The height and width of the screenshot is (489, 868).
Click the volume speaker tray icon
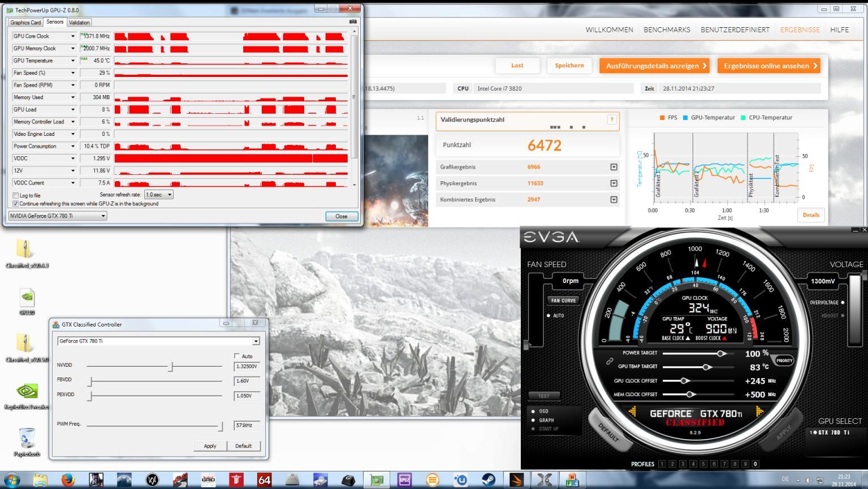click(809, 480)
